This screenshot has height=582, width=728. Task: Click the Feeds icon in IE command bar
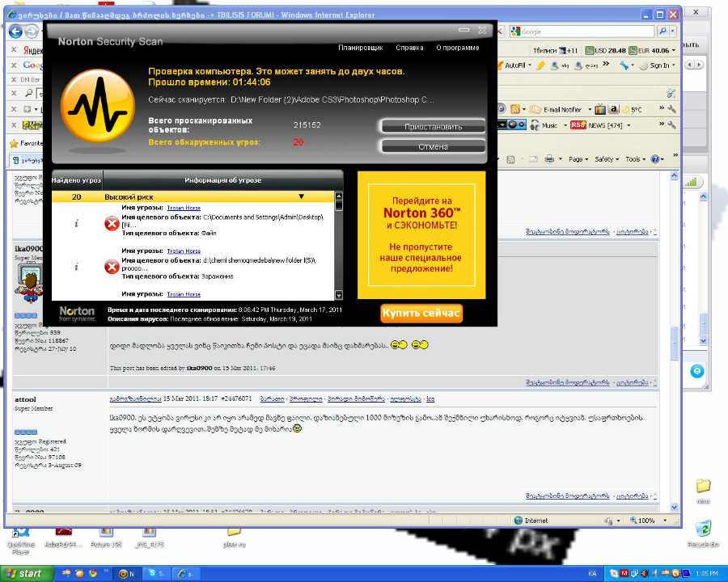click(510, 159)
